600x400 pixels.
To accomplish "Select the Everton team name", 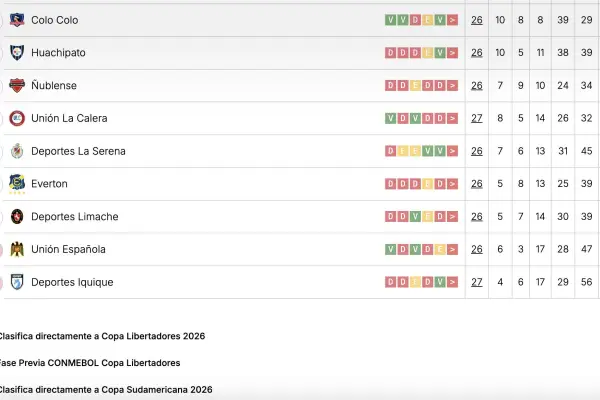I will (49, 184).
